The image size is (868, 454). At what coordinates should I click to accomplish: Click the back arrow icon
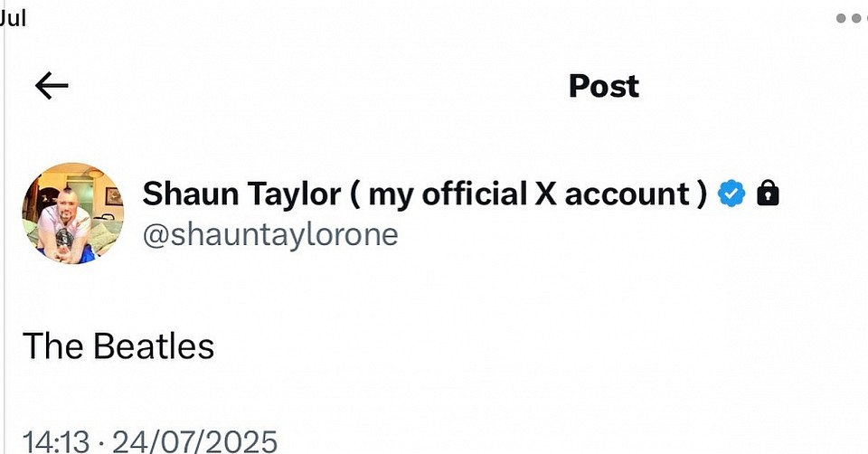click(x=52, y=86)
